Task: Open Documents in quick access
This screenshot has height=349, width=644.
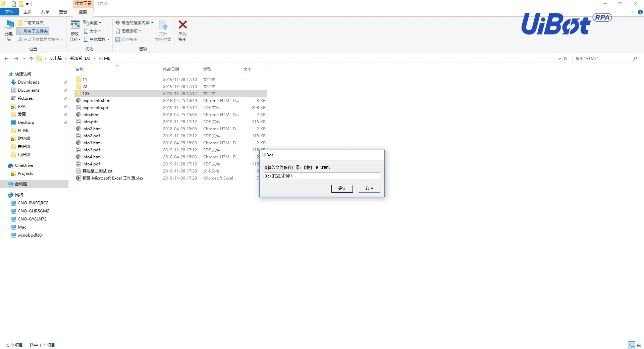Action: [29, 90]
